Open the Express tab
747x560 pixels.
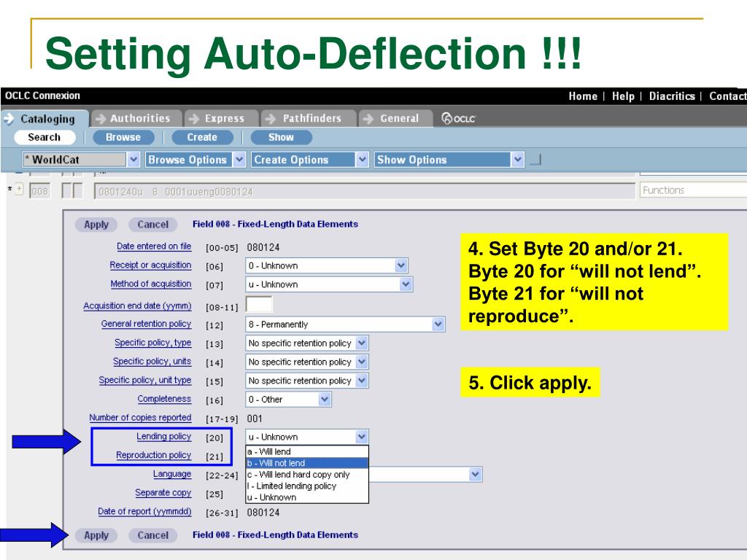click(221, 119)
